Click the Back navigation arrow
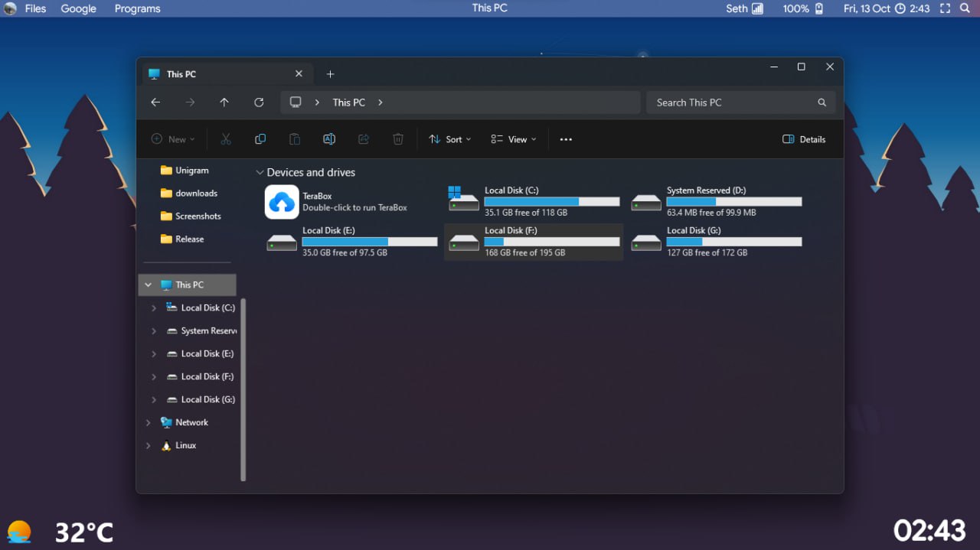The image size is (980, 550). click(x=155, y=103)
